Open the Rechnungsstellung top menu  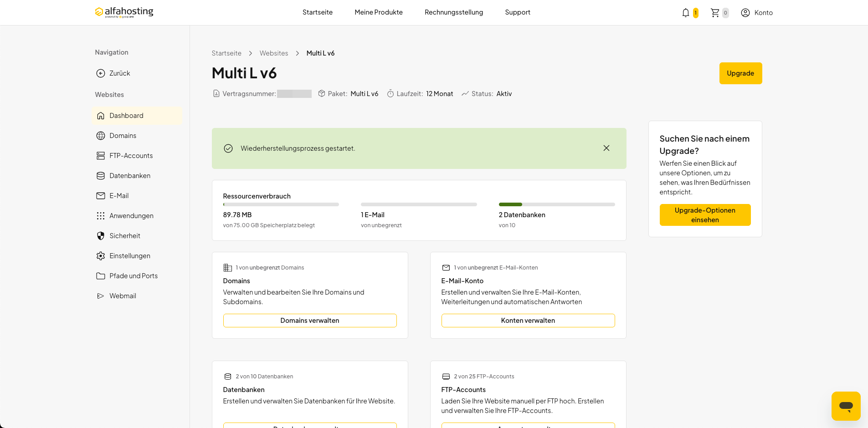tap(454, 12)
